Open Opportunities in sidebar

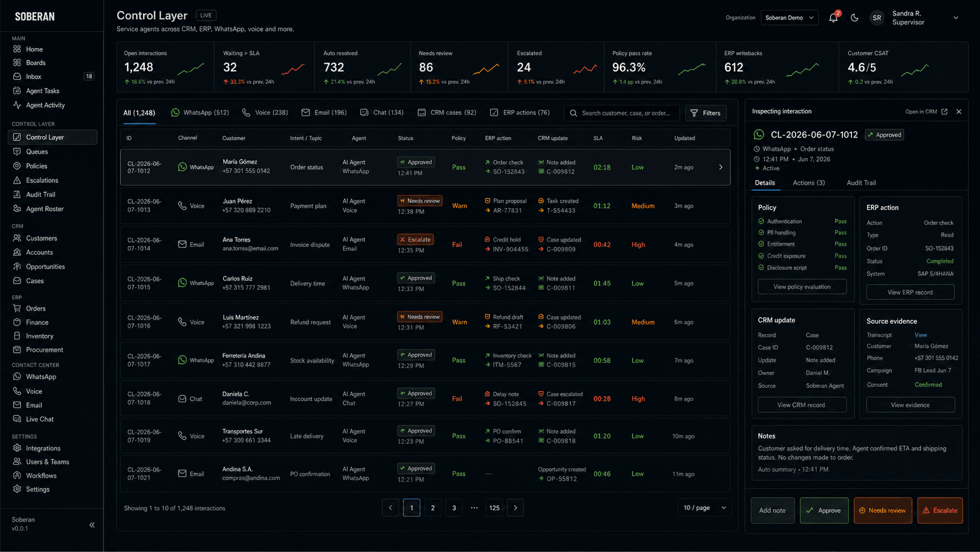point(45,266)
